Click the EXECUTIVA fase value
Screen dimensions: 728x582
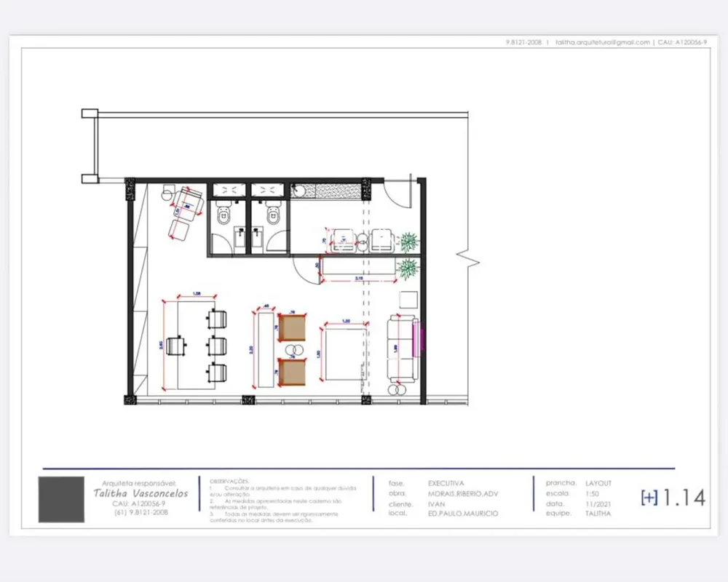pos(446,484)
